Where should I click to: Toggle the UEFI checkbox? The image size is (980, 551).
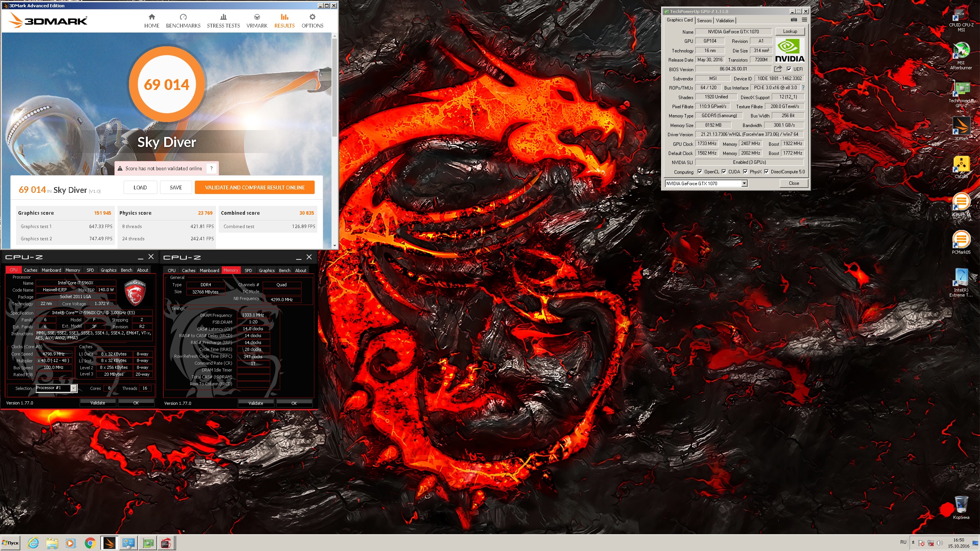point(789,69)
